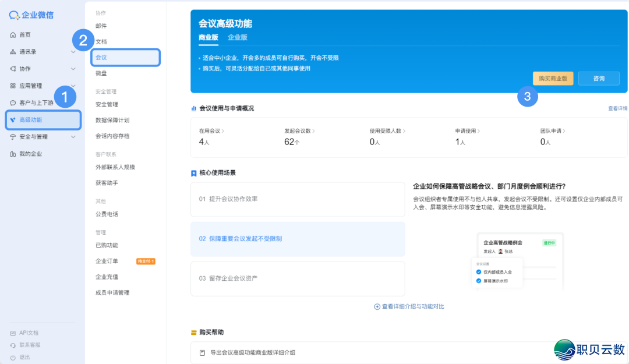The image size is (629, 364).
Task: Expand the 安全与管理 sidebar section
Action: [x=73, y=136]
